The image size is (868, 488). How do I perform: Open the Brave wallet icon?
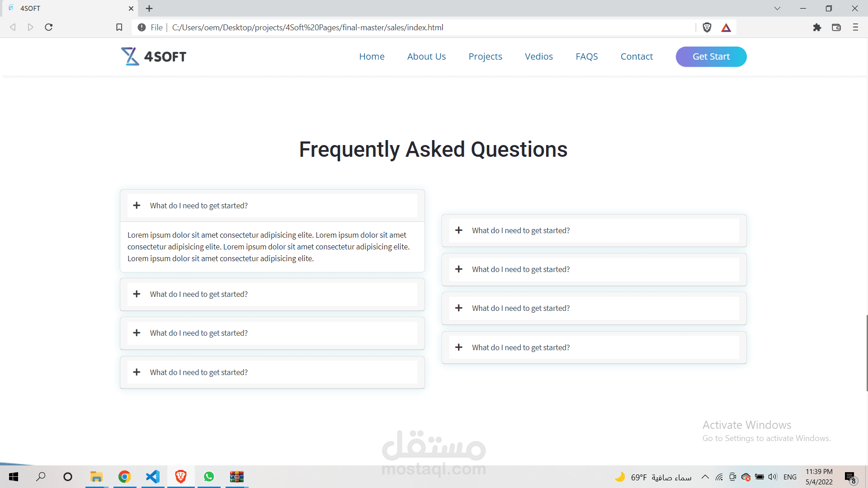pos(836,28)
